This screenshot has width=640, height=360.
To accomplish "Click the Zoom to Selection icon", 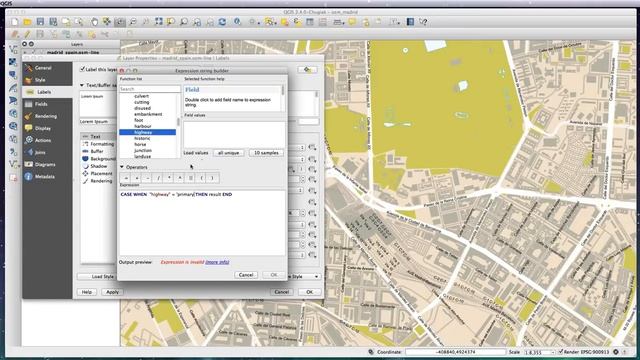I will coord(171,22).
